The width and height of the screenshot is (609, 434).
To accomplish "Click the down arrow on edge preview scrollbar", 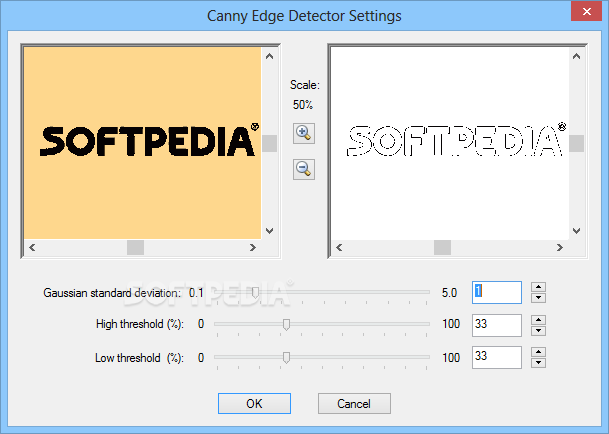I will (577, 231).
